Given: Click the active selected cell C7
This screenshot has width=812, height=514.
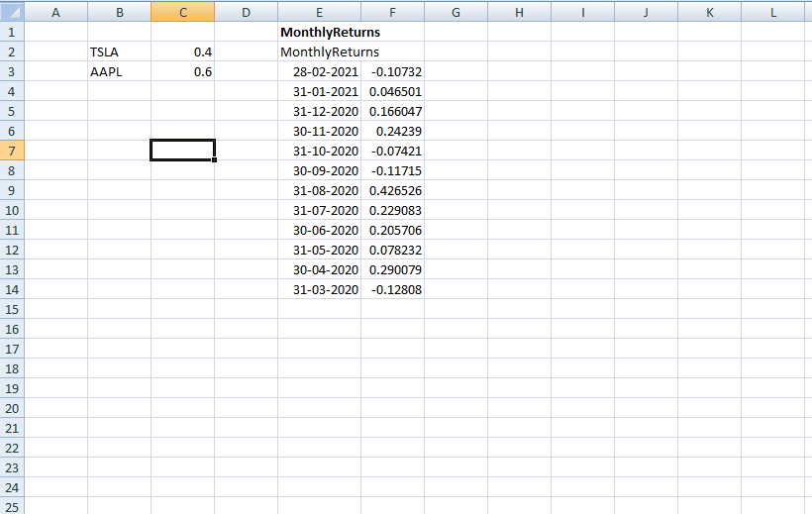Looking at the screenshot, I should click(183, 151).
